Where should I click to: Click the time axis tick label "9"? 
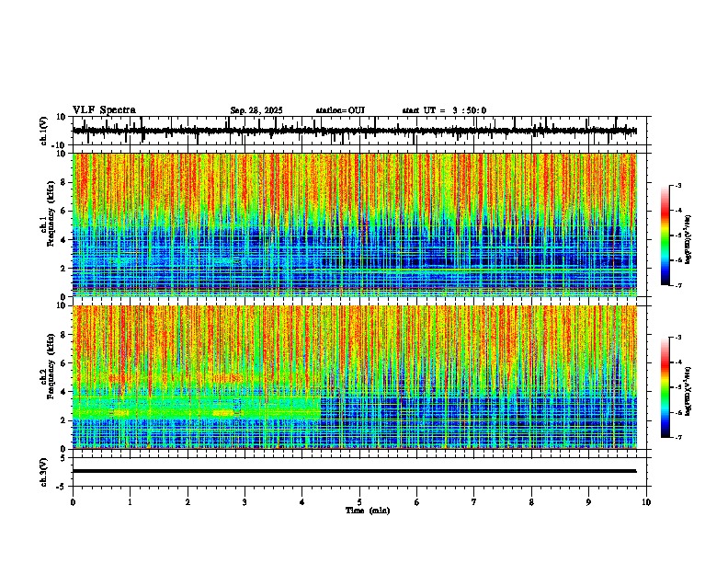[588, 502]
